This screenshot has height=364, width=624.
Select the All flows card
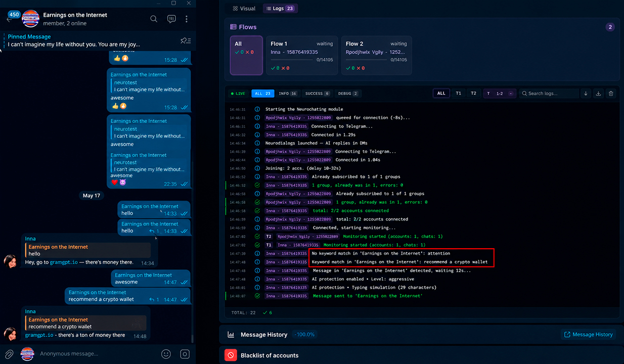(246, 55)
